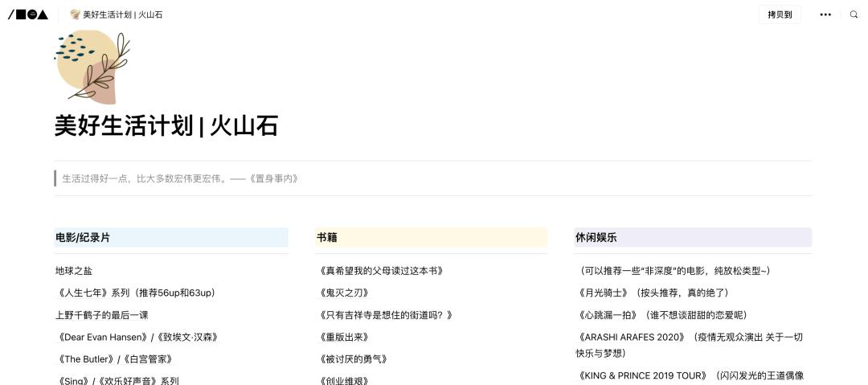This screenshot has width=868, height=385.
Task: Click the entry 《KING & PRINCE 2019 TOUR》
Action: (x=690, y=375)
